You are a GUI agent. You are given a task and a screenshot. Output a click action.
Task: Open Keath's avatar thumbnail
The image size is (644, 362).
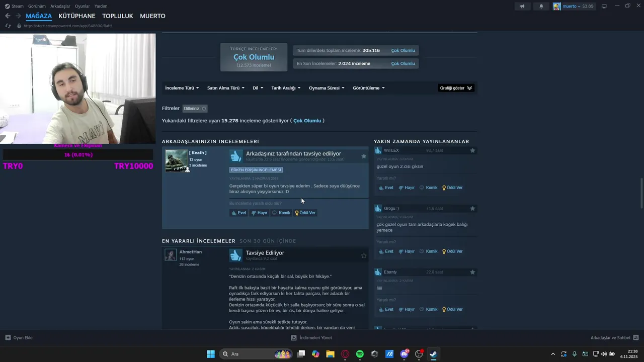(176, 161)
